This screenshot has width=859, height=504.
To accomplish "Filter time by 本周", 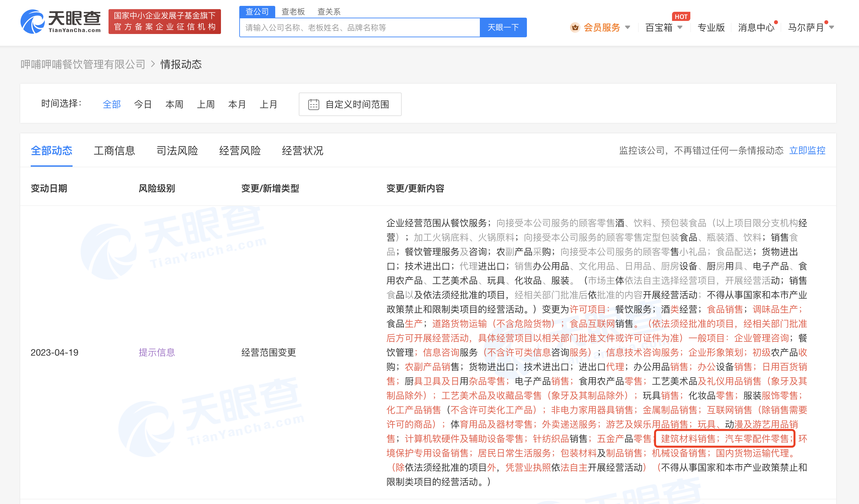I will coord(174,104).
